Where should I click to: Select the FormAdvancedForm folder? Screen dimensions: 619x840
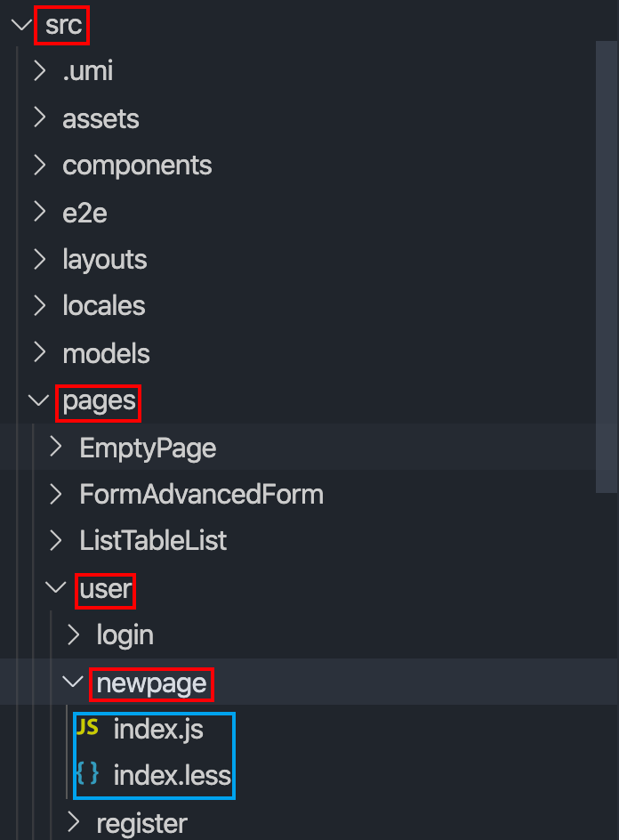click(x=201, y=494)
